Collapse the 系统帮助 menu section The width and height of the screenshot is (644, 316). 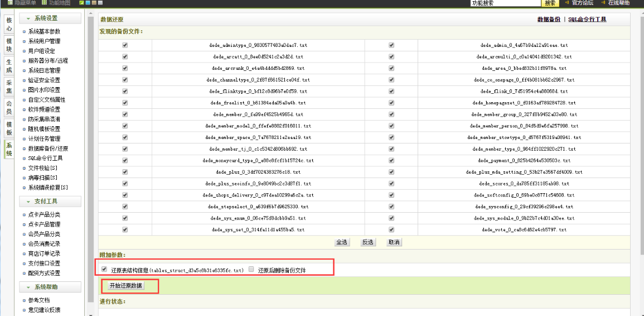tap(50, 287)
